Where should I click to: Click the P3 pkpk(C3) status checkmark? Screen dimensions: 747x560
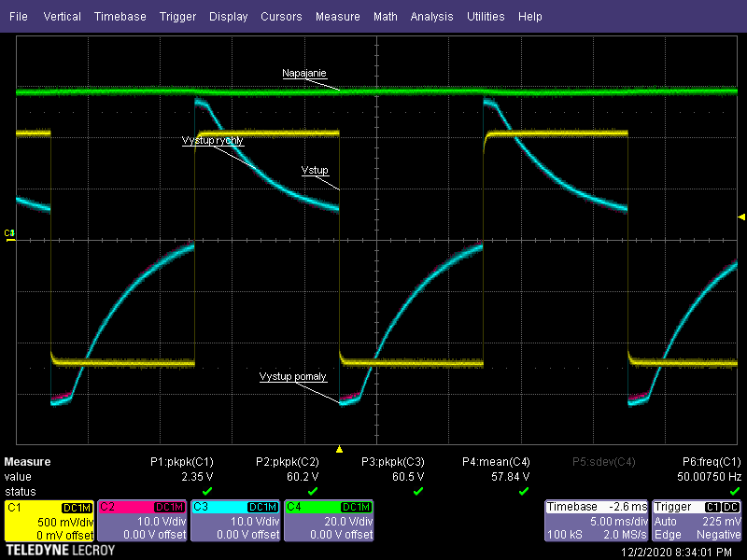point(418,491)
